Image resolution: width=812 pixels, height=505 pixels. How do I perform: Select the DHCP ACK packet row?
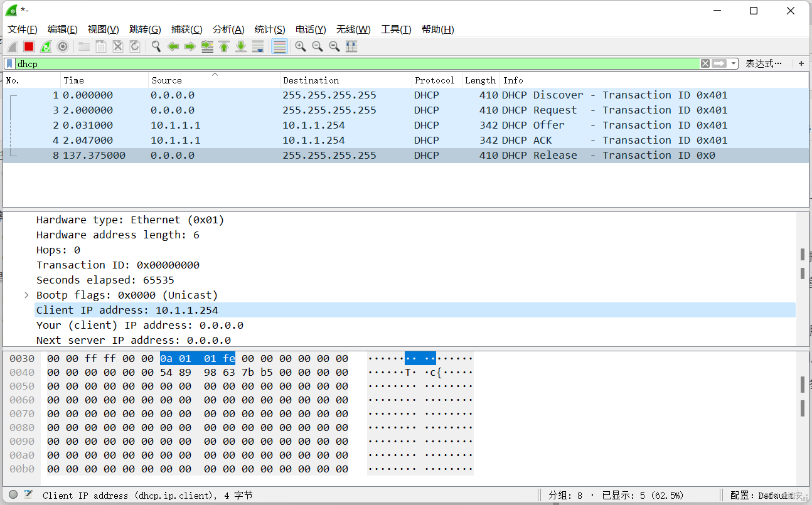coord(405,141)
